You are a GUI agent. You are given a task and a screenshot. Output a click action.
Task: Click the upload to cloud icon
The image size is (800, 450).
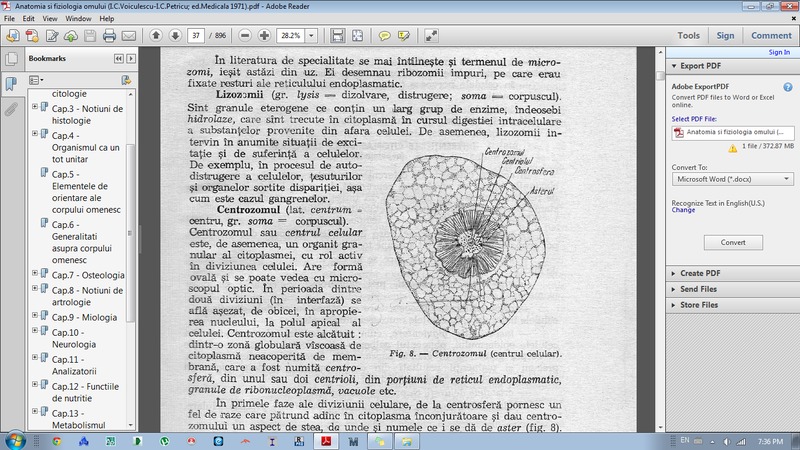(71, 36)
